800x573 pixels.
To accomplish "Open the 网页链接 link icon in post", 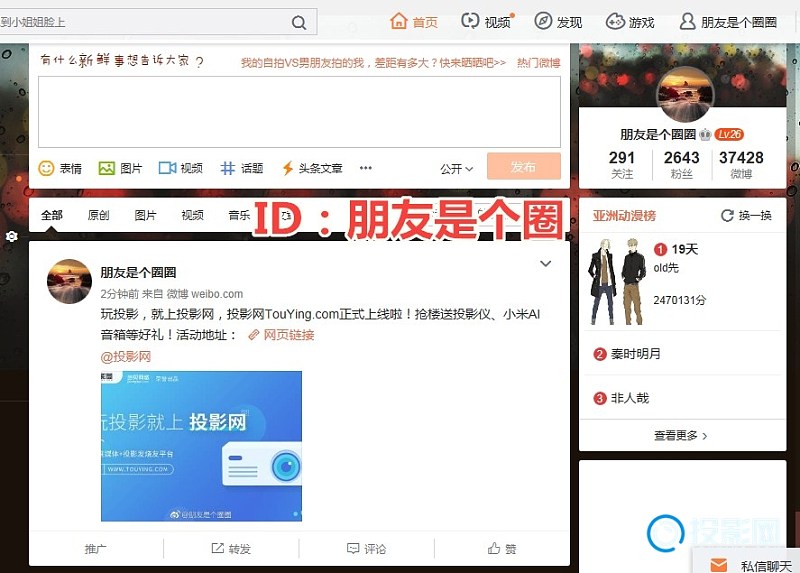I will [x=254, y=335].
